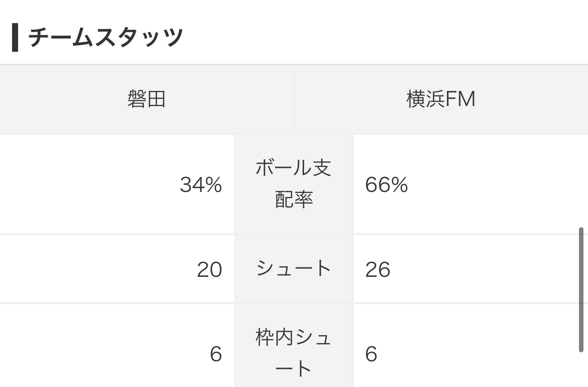Select the 磐田 team column header
This screenshot has width=588, height=387.
146,100
